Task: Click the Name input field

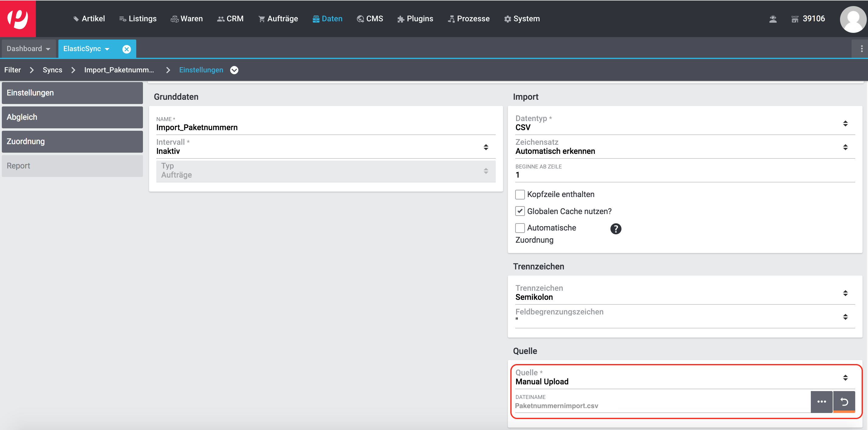Action: (x=325, y=128)
